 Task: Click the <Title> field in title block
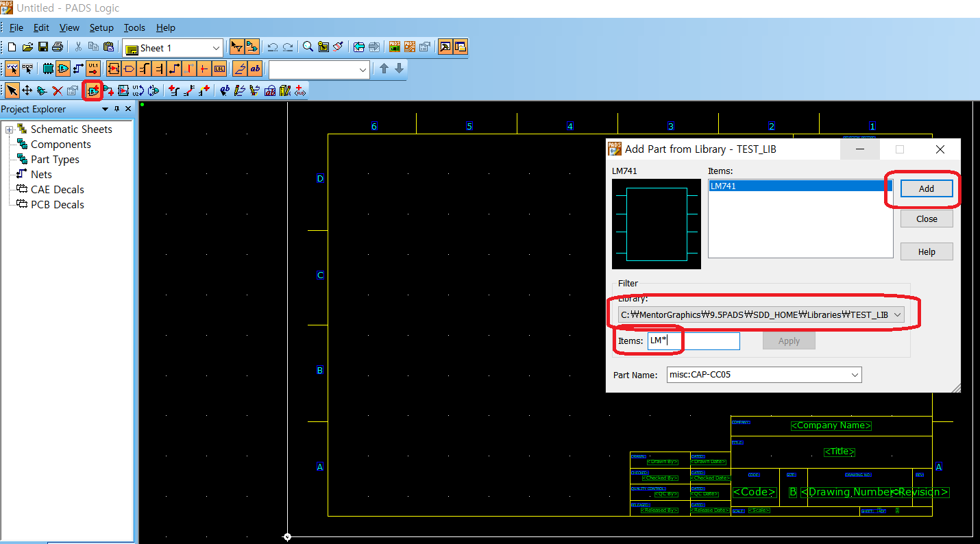click(x=840, y=452)
